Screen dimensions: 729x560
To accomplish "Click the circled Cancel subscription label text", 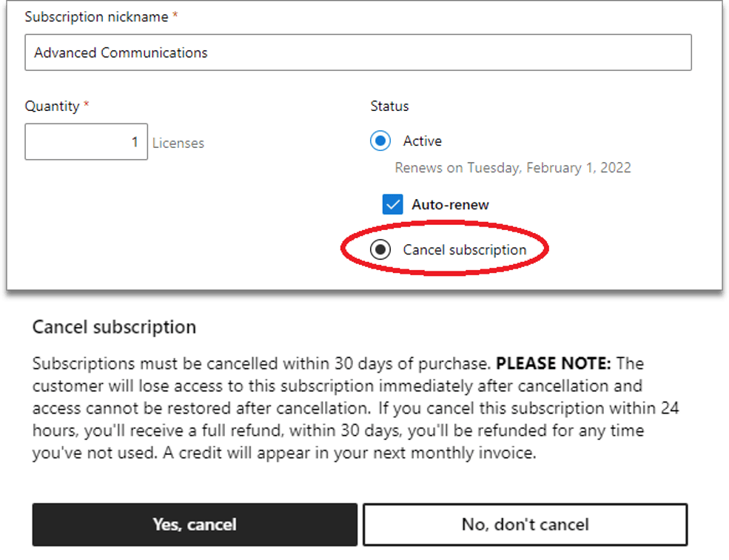I will click(464, 250).
